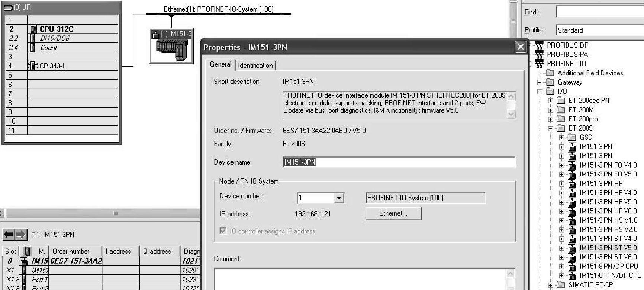
Task: Switch to the Identification tab
Action: 255,66
